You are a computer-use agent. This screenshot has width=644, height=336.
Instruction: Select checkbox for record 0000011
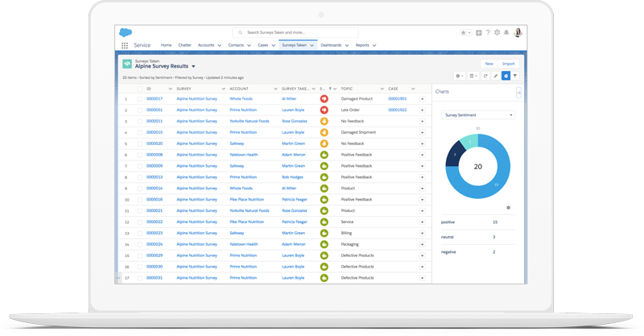pos(139,122)
